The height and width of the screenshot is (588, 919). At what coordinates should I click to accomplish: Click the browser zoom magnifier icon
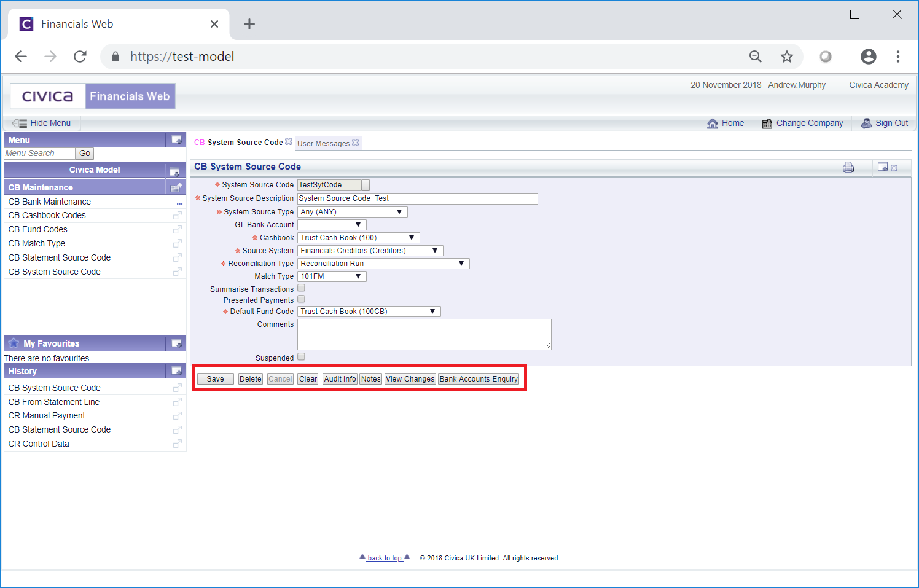pos(756,57)
